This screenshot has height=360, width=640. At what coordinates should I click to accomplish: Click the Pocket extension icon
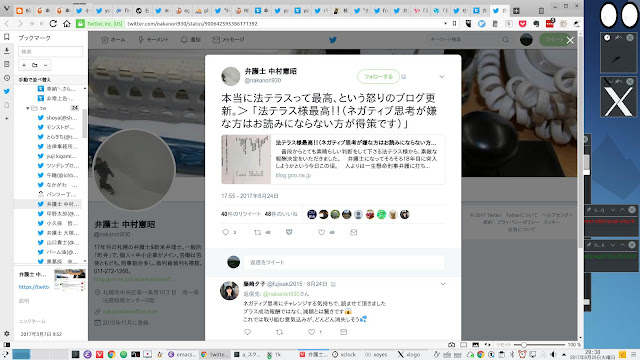(522, 24)
